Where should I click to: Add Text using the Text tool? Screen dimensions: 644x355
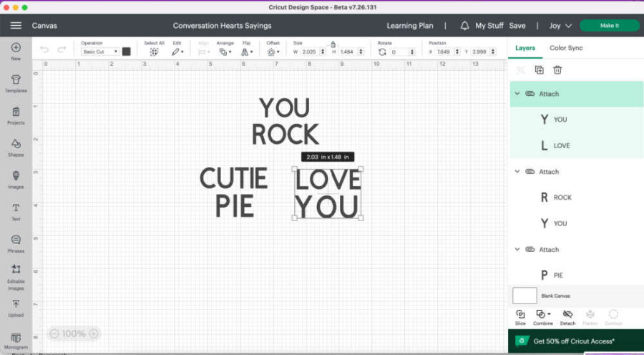pos(16,211)
